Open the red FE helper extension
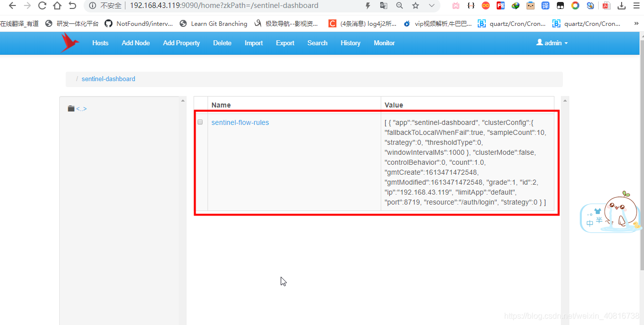644x325 pixels. 501,5
